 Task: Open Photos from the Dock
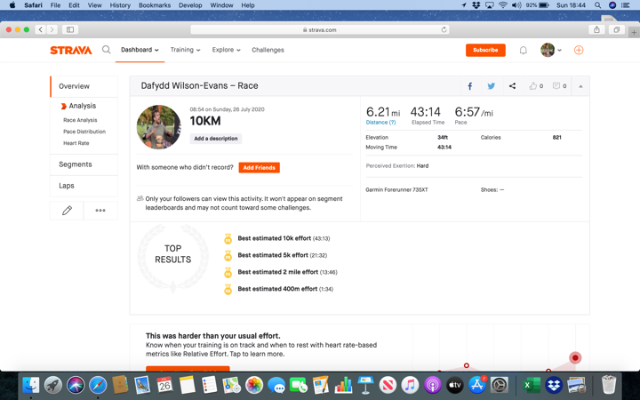254,384
